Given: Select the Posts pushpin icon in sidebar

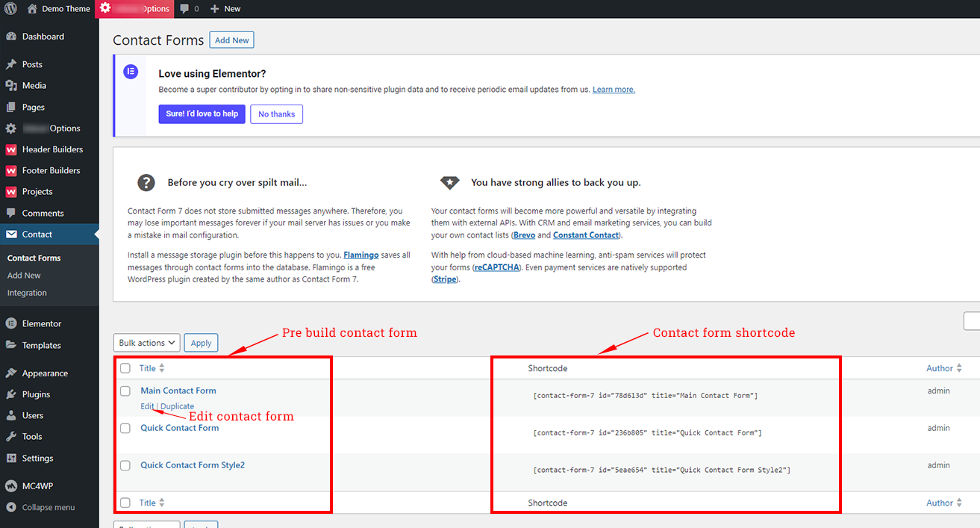Looking at the screenshot, I should coord(12,63).
